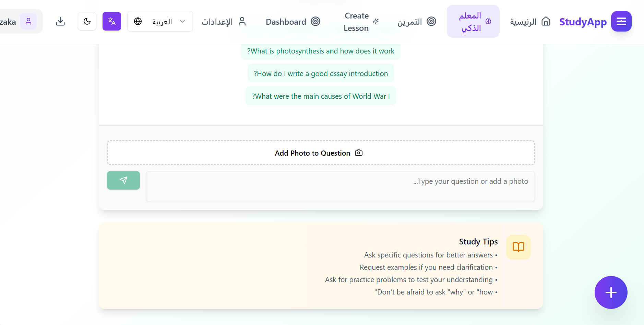Image resolution: width=644 pixels, height=325 pixels.
Task: Choose the World War I suggested question
Action: 321,96
